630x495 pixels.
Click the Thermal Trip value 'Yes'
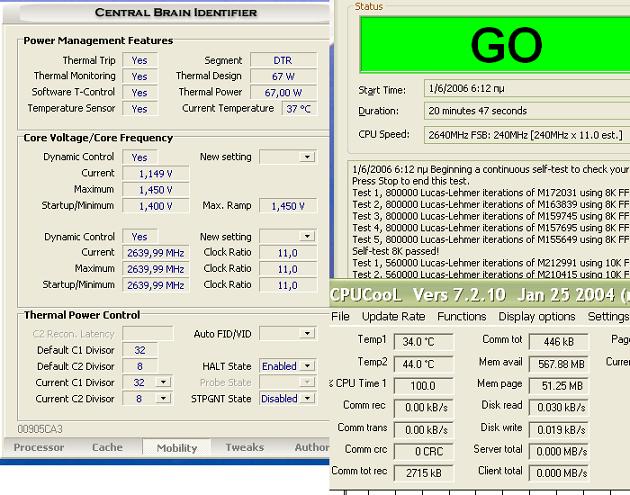tap(139, 60)
